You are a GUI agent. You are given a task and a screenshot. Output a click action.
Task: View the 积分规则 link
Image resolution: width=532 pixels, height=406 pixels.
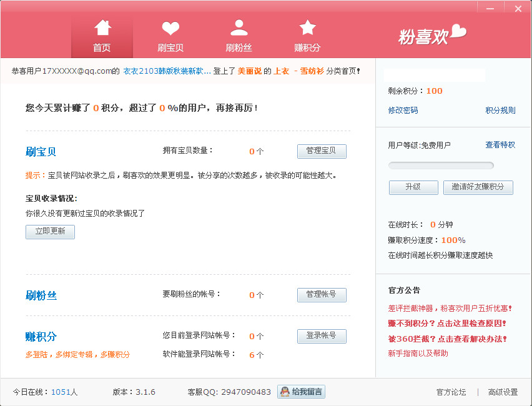(x=500, y=111)
